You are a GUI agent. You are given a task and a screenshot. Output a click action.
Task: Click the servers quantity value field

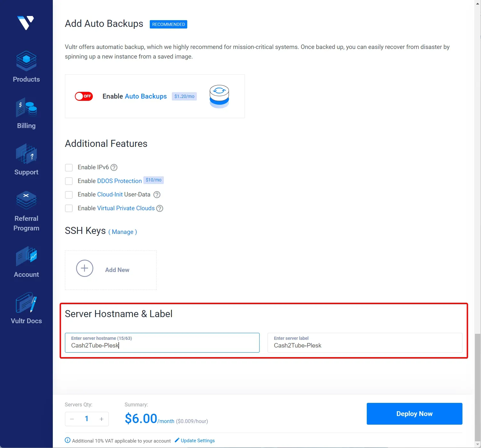tap(87, 419)
